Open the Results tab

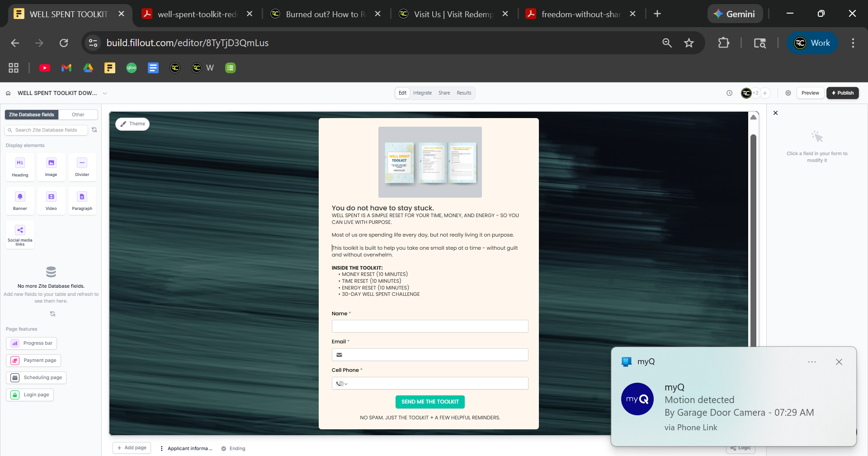[464, 93]
